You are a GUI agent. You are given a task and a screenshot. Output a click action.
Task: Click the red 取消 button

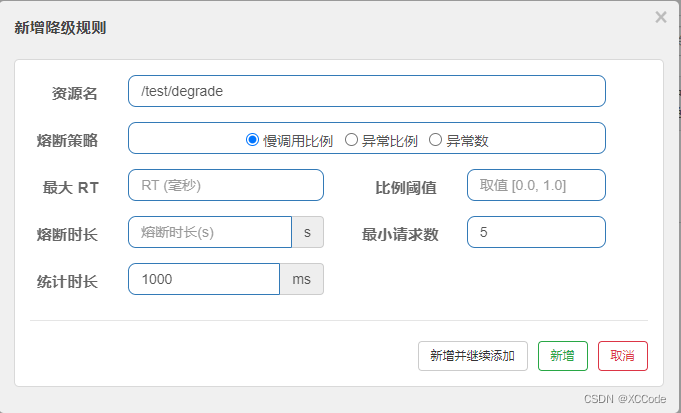(623, 356)
